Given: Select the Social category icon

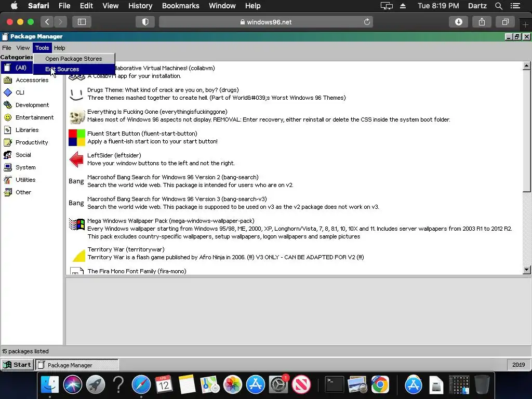Looking at the screenshot, I should (7, 155).
